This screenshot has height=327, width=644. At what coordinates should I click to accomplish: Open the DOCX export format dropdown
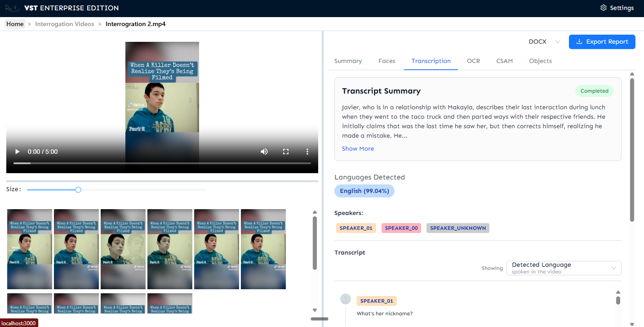pos(544,42)
